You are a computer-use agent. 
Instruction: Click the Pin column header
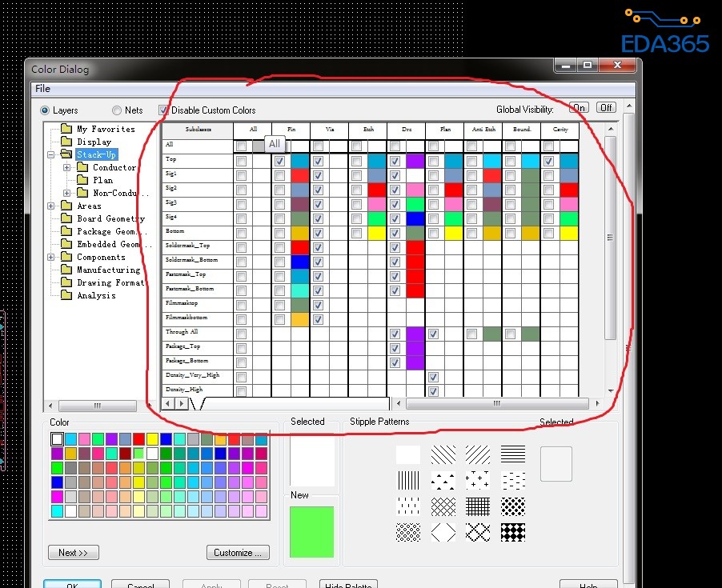[291, 130]
